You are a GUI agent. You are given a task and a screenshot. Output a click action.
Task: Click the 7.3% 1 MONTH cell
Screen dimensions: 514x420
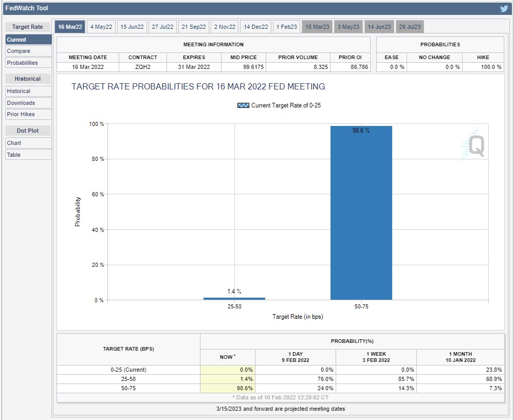click(x=461, y=388)
